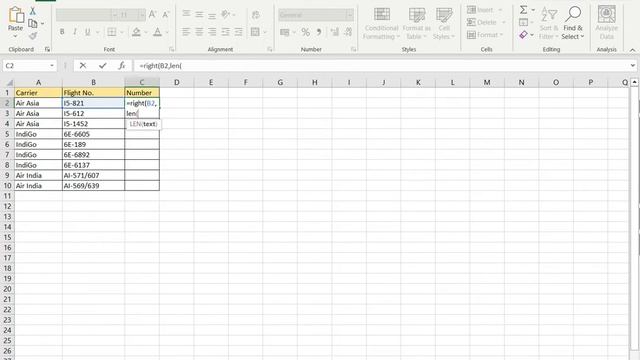Click the Delete cells button
640x360 pixels.
[x=486, y=22]
